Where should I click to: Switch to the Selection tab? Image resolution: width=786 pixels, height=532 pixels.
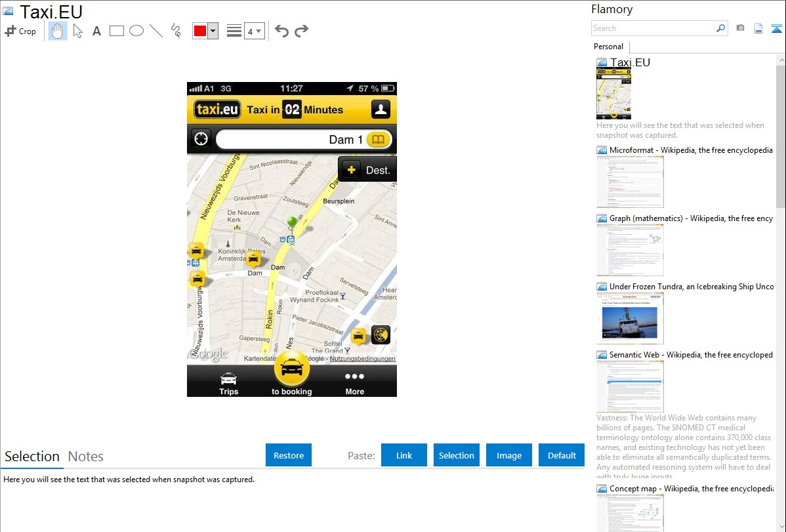coord(32,457)
